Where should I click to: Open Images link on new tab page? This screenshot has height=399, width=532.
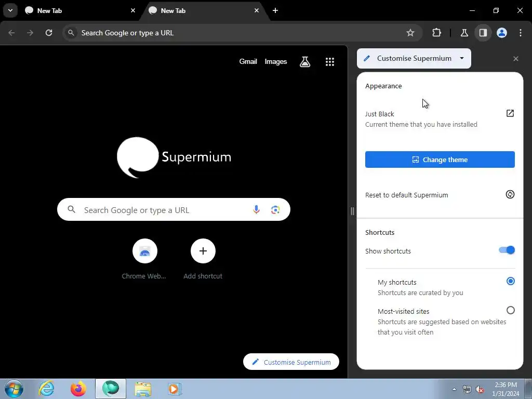pyautogui.click(x=275, y=61)
